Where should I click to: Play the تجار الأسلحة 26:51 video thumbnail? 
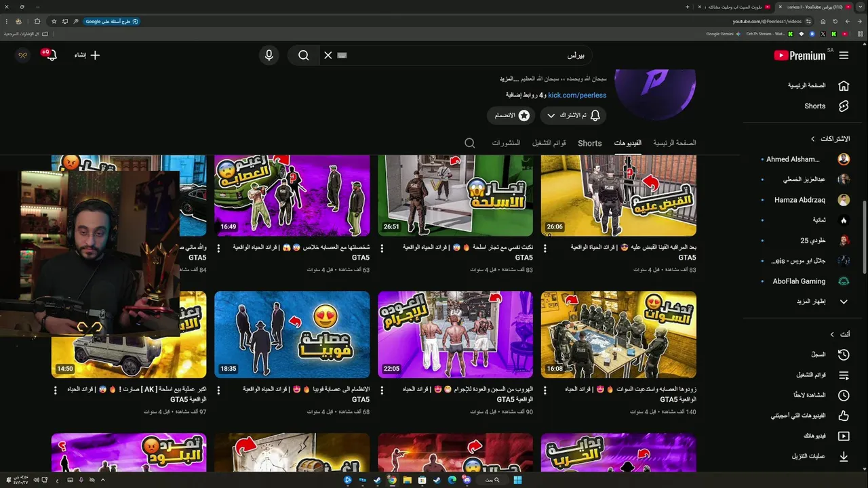coord(455,195)
